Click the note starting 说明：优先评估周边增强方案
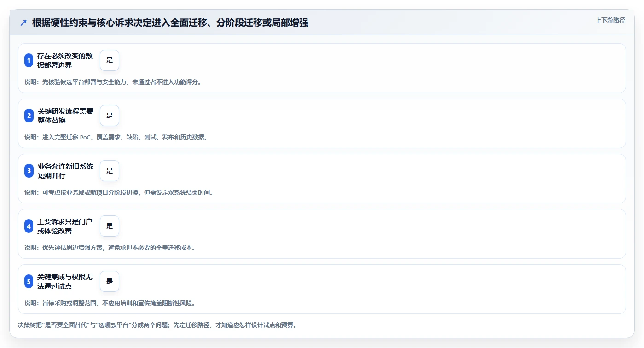Image resolution: width=644 pixels, height=348 pixels. point(110,248)
